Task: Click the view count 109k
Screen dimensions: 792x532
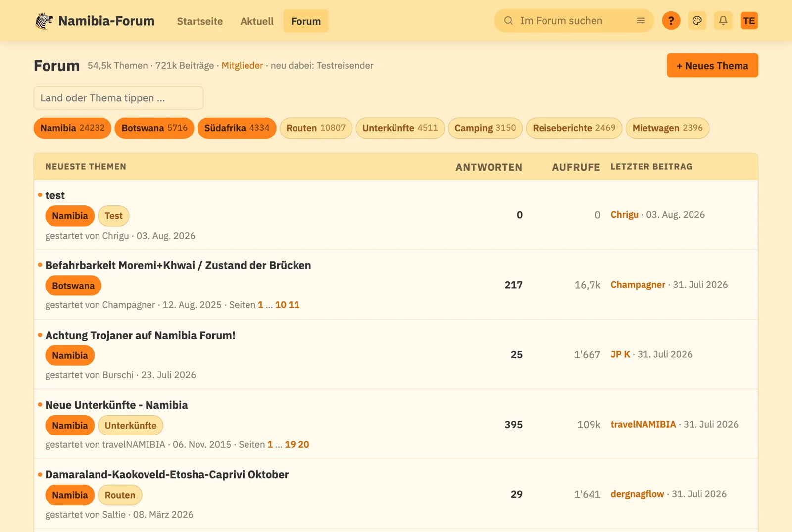Action: tap(589, 425)
